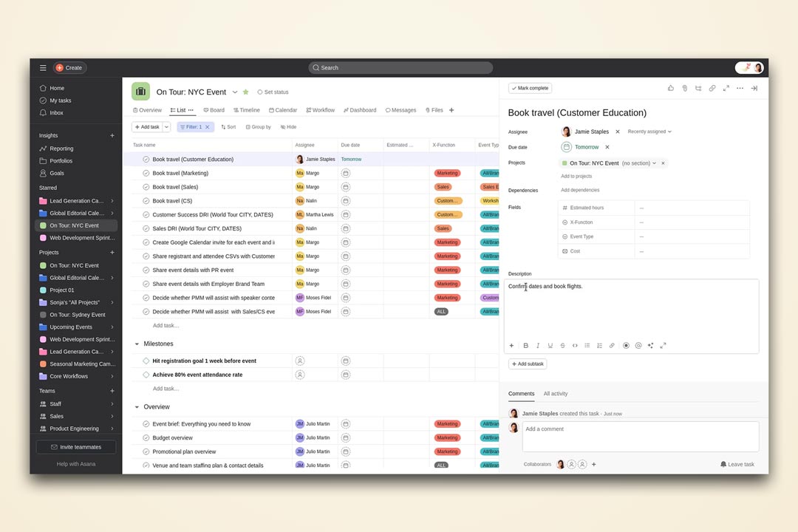The height and width of the screenshot is (532, 798).
Task: Toggle bold formatting in description toolbar
Action: pos(526,345)
